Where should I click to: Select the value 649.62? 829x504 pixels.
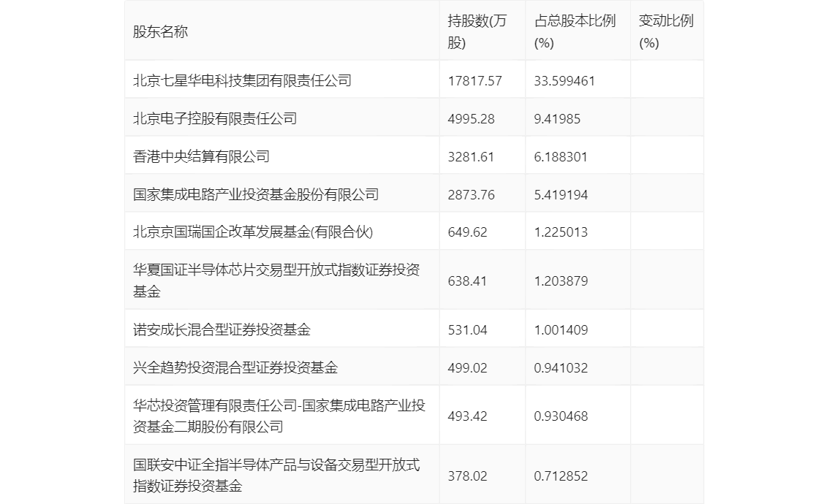[x=467, y=232]
